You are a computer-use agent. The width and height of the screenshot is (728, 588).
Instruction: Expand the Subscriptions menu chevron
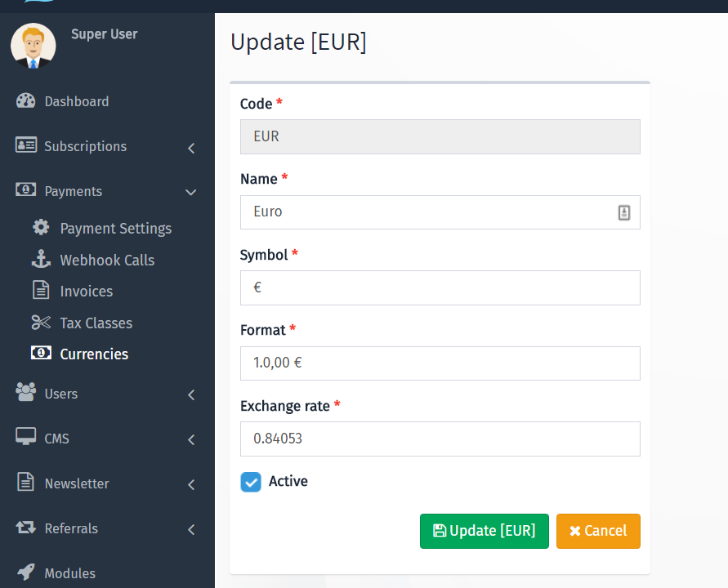[x=191, y=148]
